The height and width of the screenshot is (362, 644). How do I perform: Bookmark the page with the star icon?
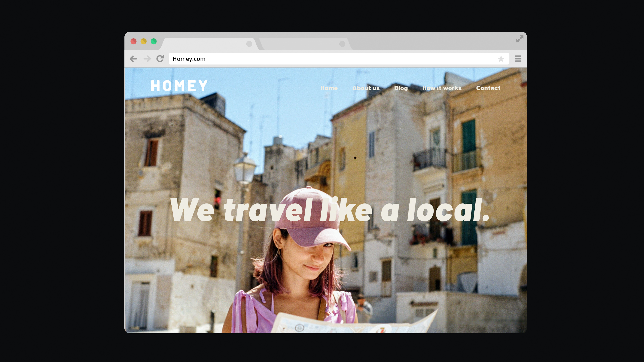[501, 59]
